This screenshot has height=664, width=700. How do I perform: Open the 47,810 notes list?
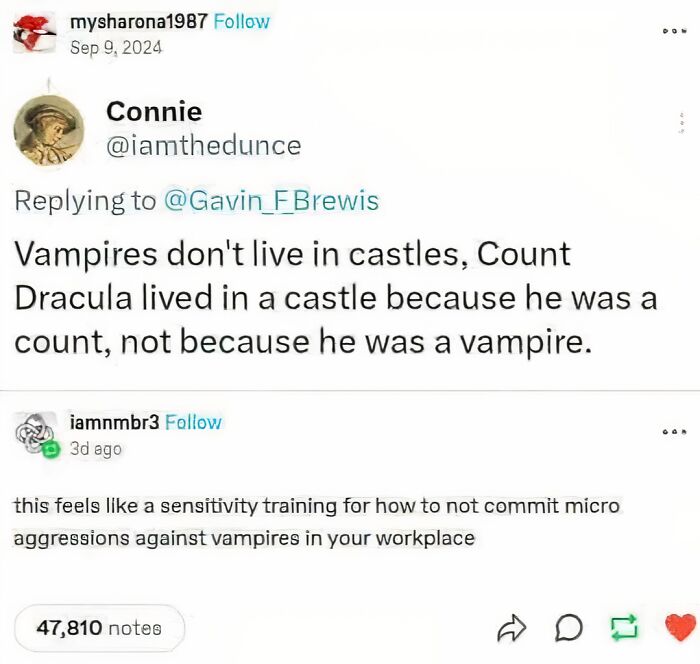click(99, 628)
